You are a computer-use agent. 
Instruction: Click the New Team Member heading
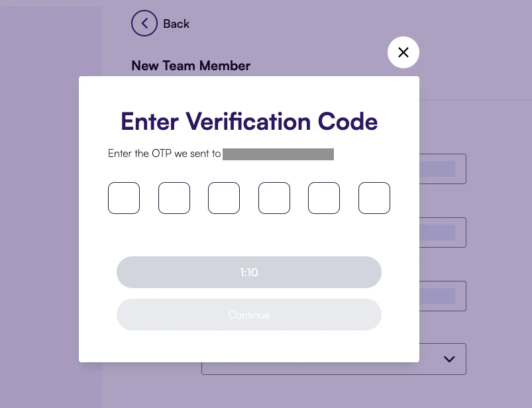191,65
